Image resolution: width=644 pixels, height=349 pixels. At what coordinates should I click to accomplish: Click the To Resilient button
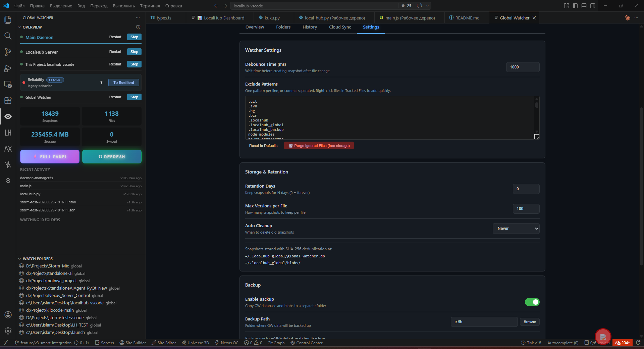click(x=123, y=83)
